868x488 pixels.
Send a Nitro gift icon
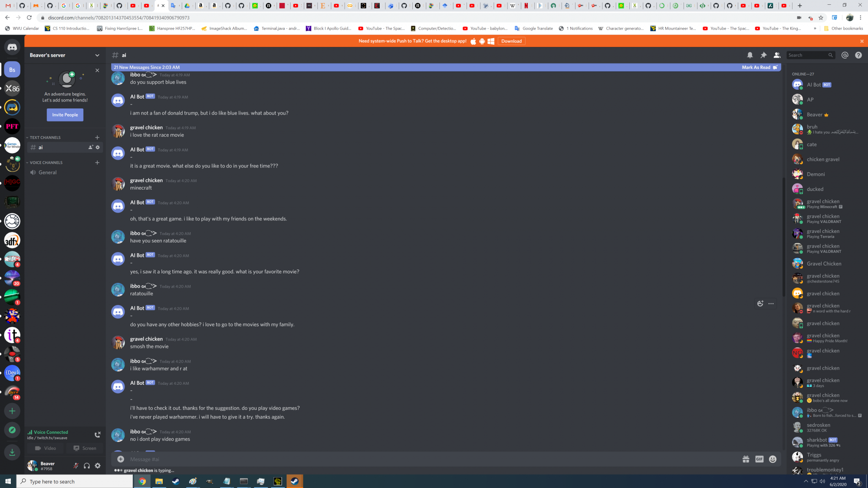[746, 459]
